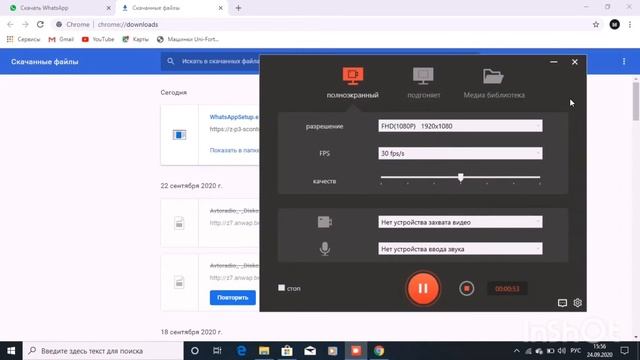The width and height of the screenshot is (640, 360).
Task: Open Task View on the taskbar
Action: [x=217, y=351]
